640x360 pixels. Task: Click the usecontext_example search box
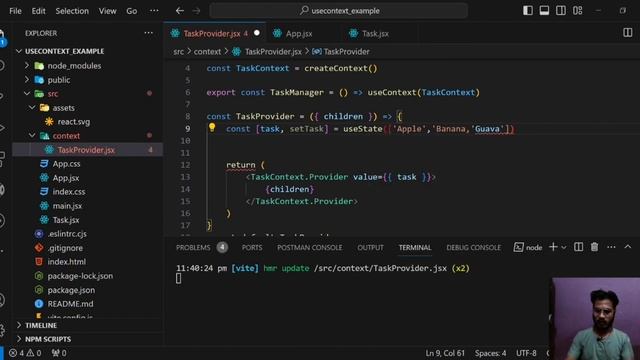coord(338,11)
